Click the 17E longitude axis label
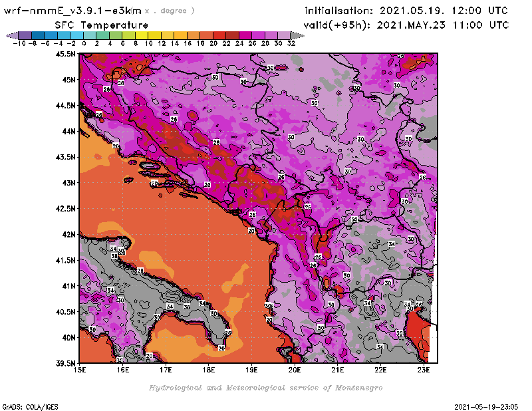The image size is (532, 411). pyautogui.click(x=166, y=370)
